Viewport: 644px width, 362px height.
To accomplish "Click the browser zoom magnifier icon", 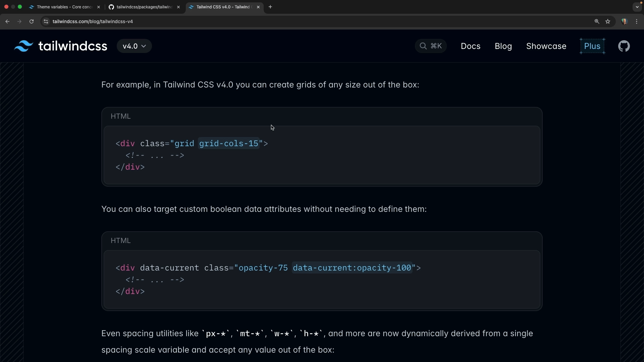I will click(597, 21).
